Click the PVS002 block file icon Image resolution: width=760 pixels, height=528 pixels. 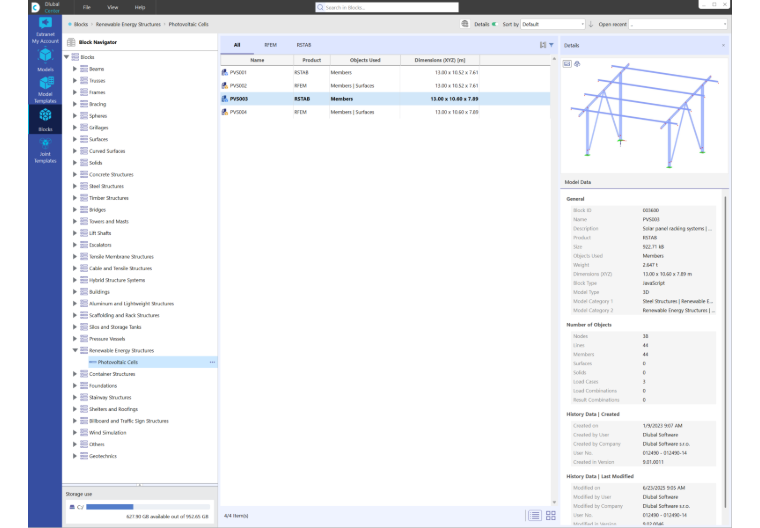pyautogui.click(x=224, y=85)
